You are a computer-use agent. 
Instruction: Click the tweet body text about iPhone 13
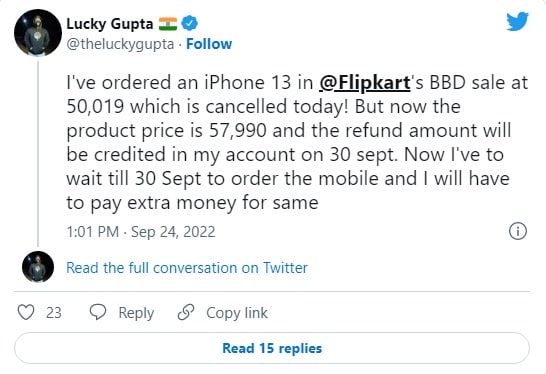click(x=297, y=142)
